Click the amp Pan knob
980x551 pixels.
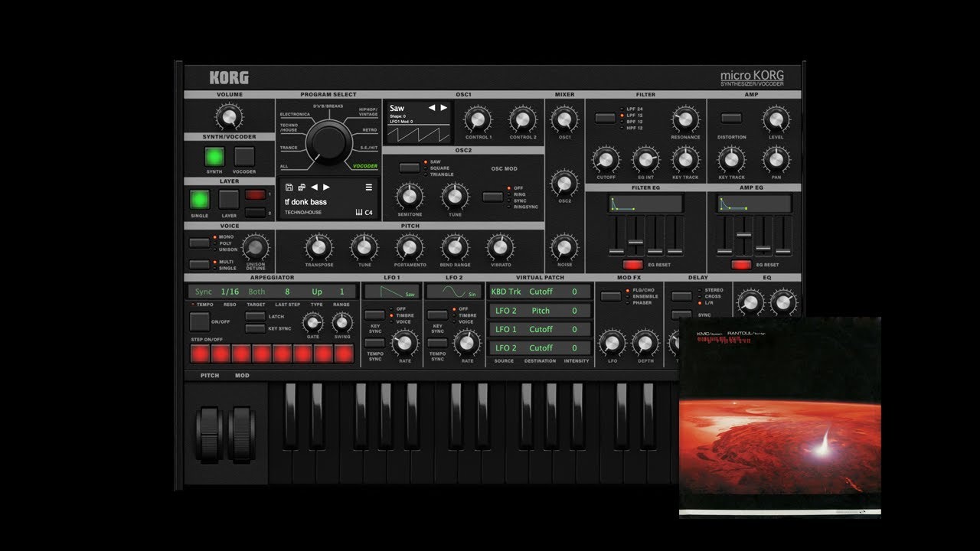point(776,159)
